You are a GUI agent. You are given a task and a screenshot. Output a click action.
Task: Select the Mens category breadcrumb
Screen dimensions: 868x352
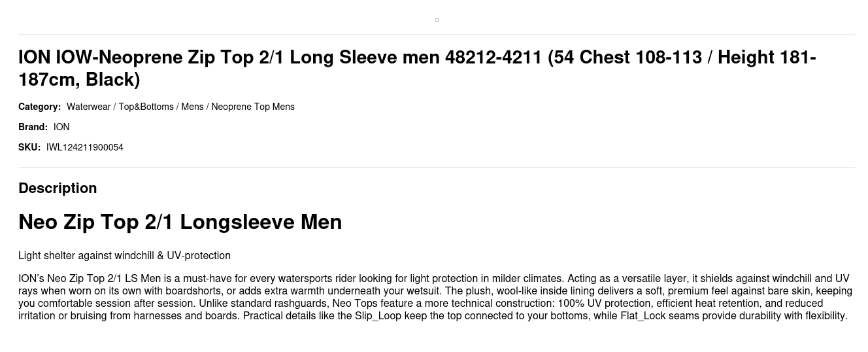(192, 107)
